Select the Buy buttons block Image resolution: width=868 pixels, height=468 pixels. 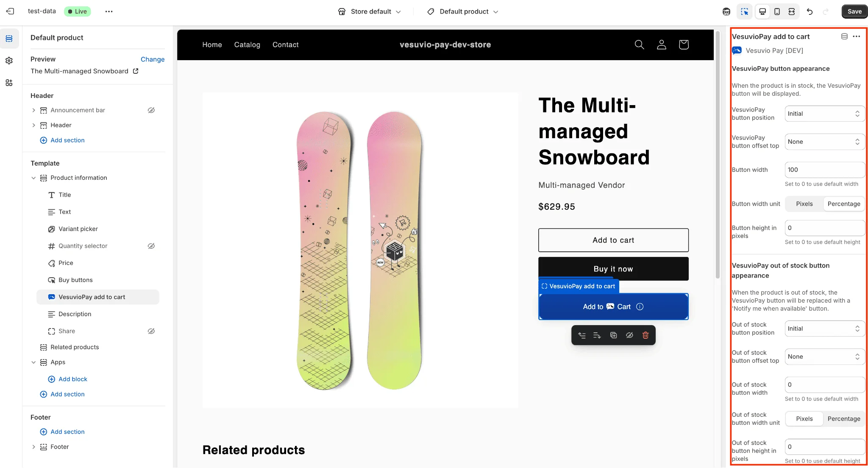75,280
